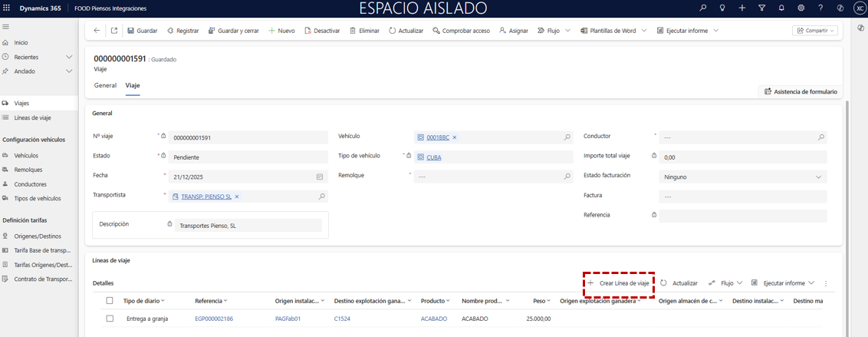Click the advanced filter funnel icon
The width and height of the screenshot is (868, 337).
[x=761, y=8]
